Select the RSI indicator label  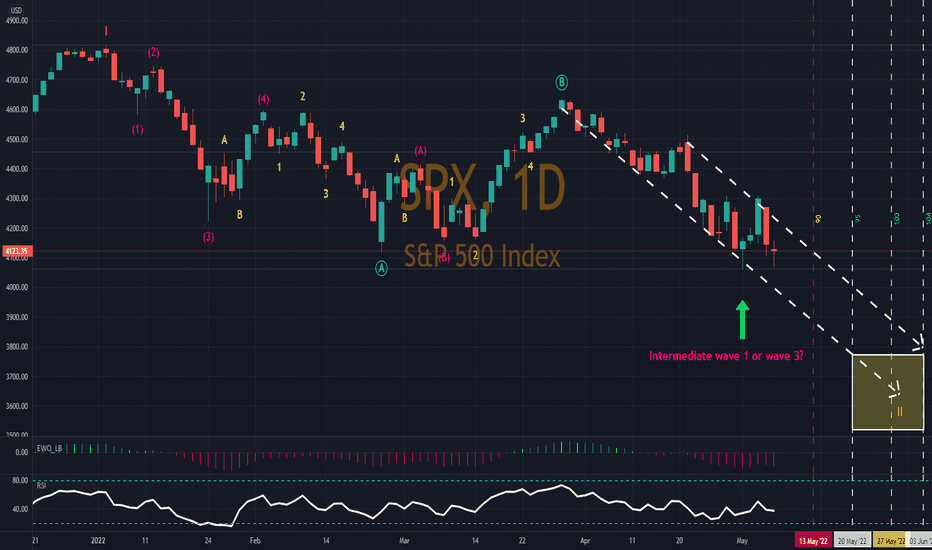click(x=42, y=486)
